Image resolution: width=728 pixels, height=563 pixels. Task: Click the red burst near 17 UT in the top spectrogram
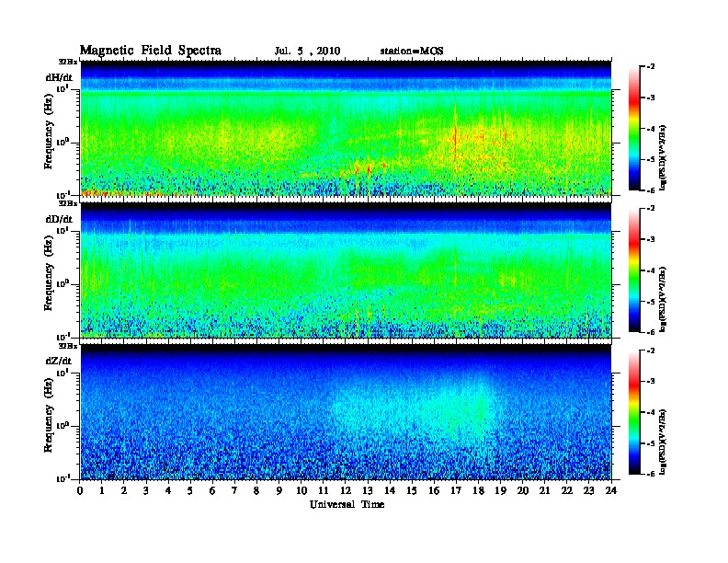tap(456, 138)
